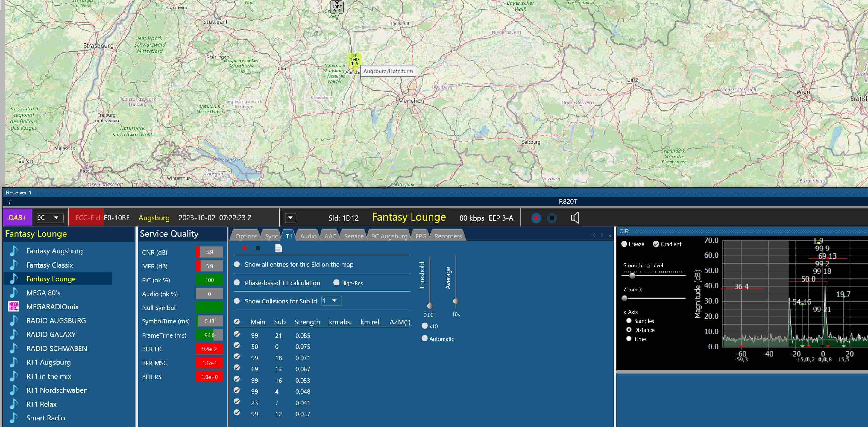Switch to the Sync tab
The width and height of the screenshot is (868, 427).
pyautogui.click(x=271, y=236)
